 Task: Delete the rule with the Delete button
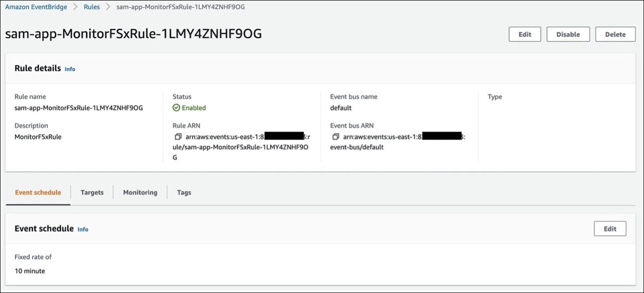coord(615,34)
